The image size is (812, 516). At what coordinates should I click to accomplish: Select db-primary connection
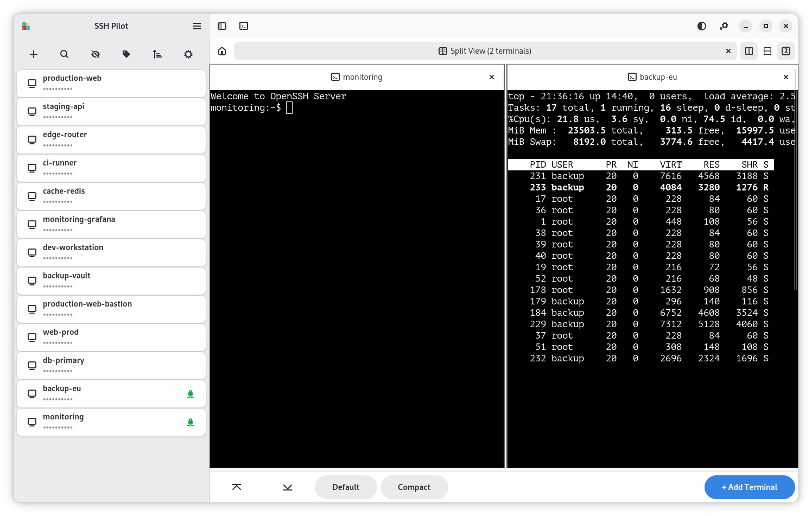[x=111, y=366]
